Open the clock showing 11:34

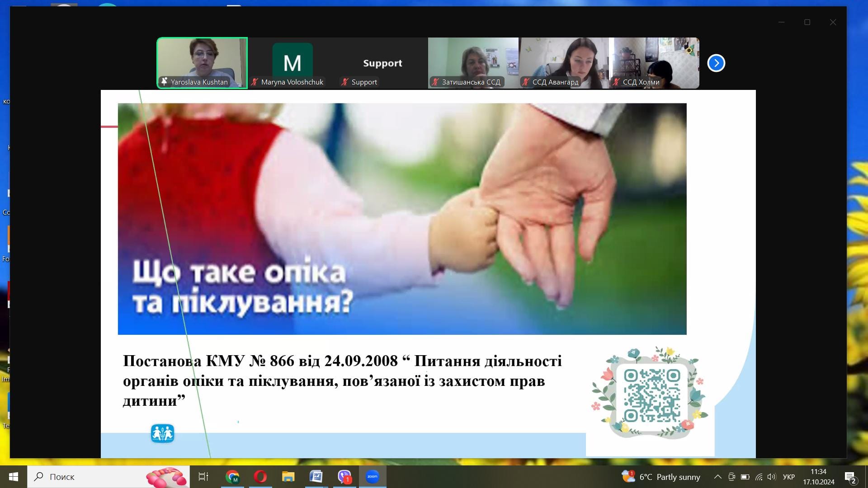pos(818,477)
